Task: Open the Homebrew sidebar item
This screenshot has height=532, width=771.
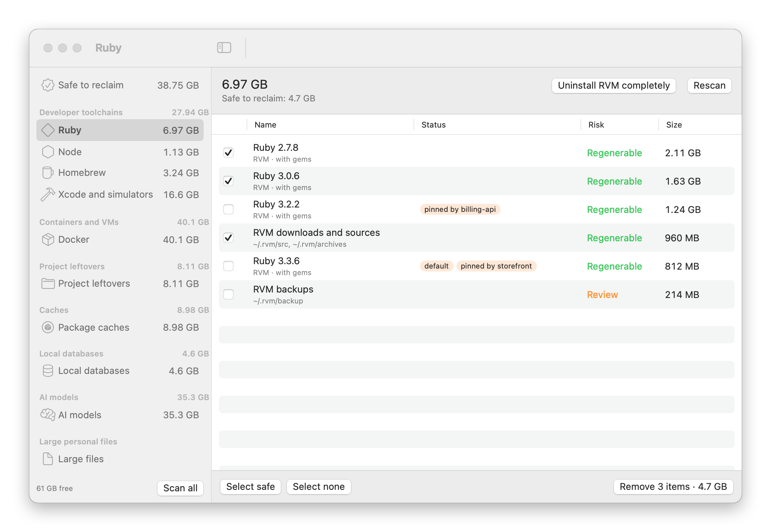Action: click(x=120, y=173)
